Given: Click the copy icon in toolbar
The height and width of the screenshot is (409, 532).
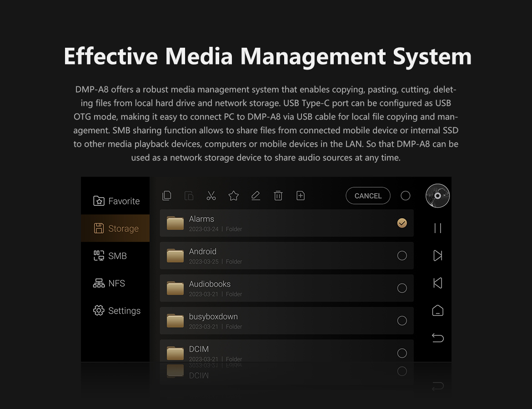Looking at the screenshot, I should (x=167, y=196).
